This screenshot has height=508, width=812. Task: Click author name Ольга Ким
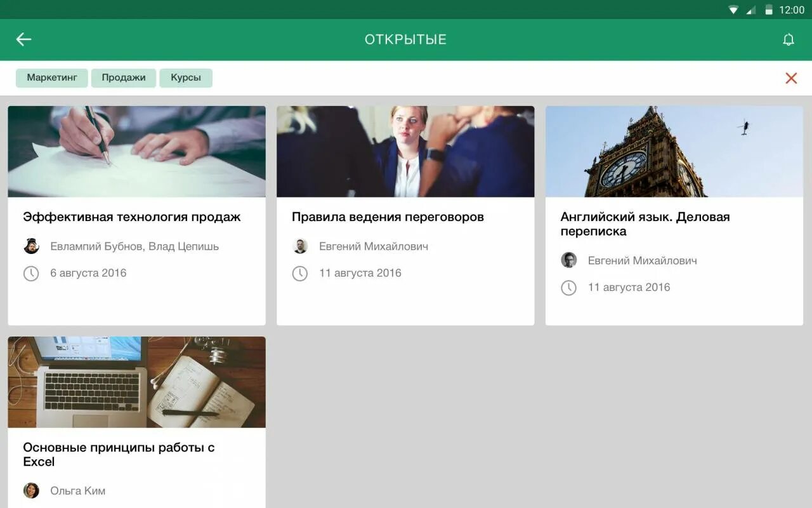78,491
